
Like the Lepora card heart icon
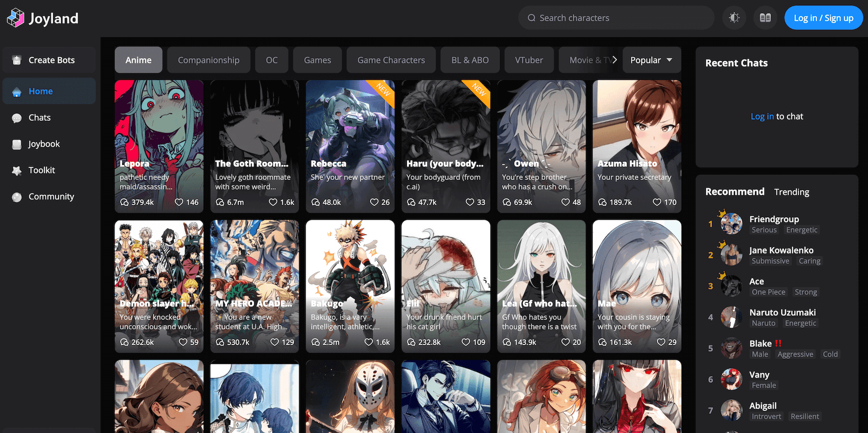point(179,202)
